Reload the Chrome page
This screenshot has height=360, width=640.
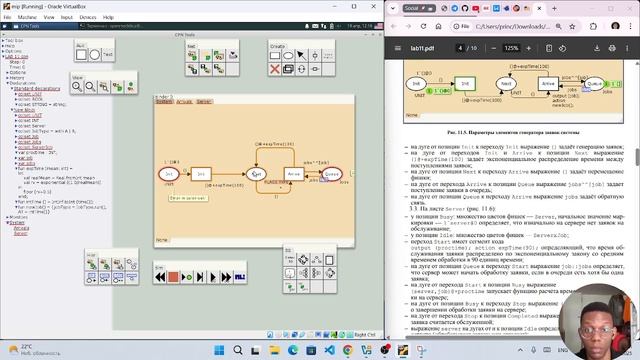[x=423, y=26]
